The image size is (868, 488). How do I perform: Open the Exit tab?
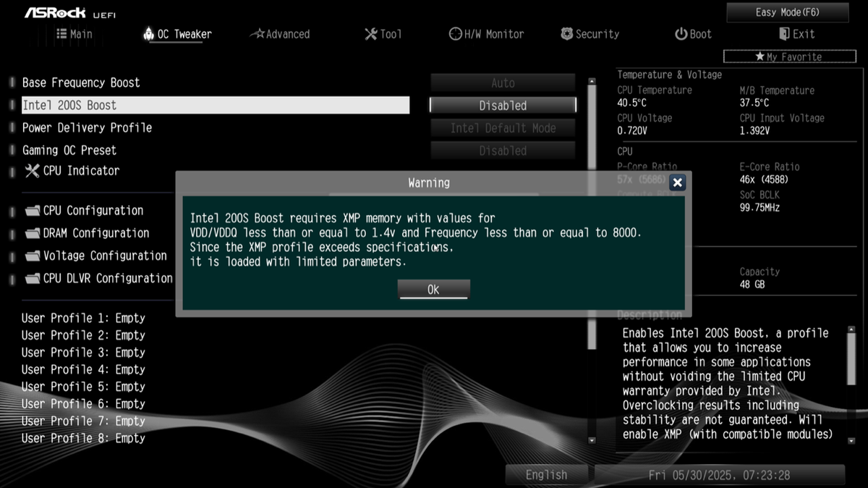tap(797, 34)
